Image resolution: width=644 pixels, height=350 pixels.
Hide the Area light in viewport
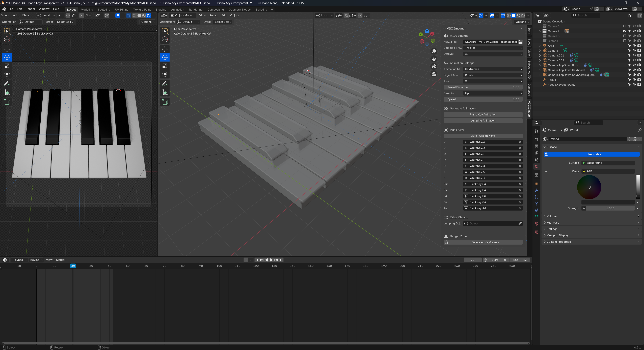coord(634,46)
